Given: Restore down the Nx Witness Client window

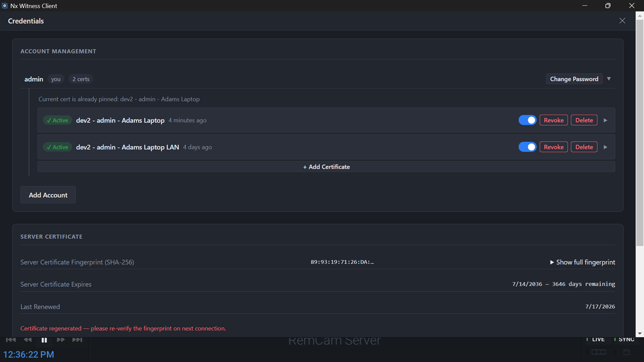Looking at the screenshot, I should pos(608,6).
